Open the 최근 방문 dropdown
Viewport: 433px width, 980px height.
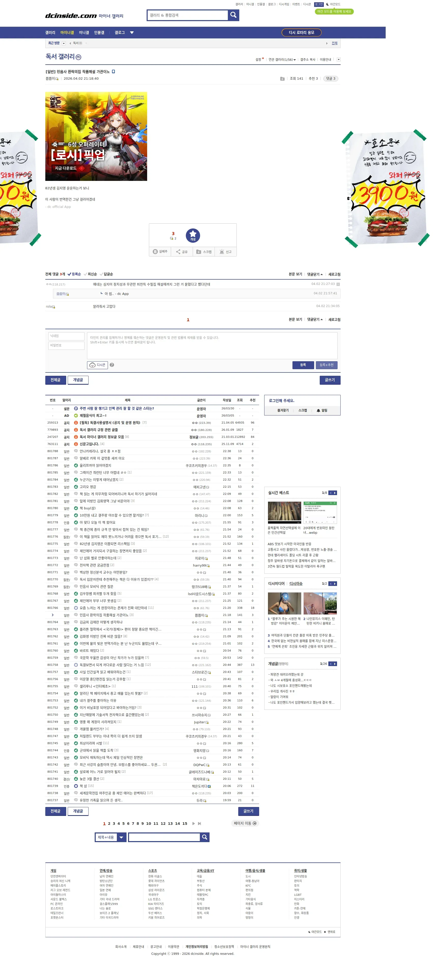pos(64,43)
